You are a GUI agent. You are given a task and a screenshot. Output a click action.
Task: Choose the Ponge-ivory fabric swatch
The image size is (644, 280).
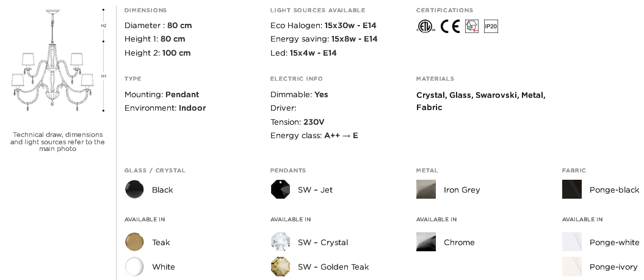[572, 267]
